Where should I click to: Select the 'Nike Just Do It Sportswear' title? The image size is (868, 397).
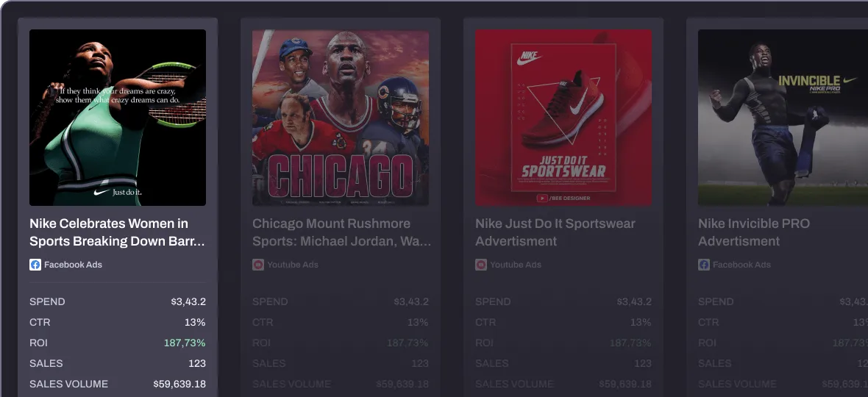[x=555, y=232]
